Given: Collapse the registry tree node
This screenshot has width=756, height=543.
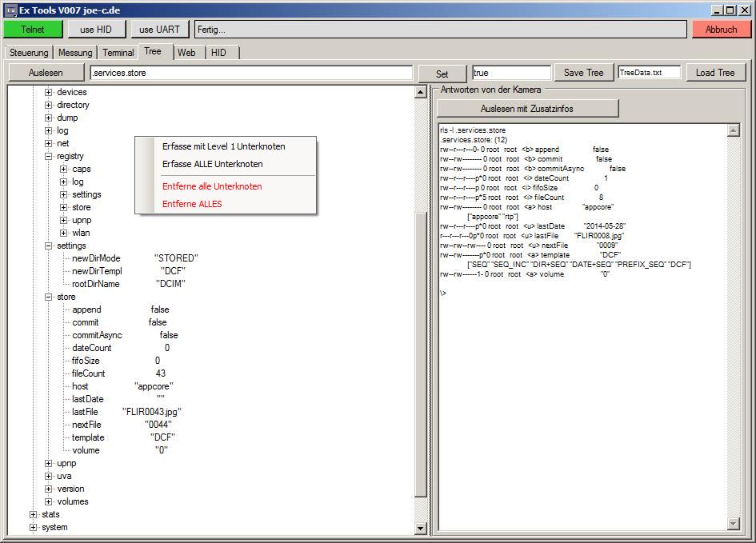Looking at the screenshot, I should click(49, 156).
